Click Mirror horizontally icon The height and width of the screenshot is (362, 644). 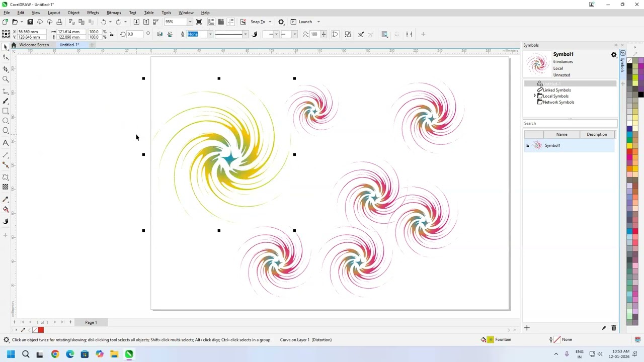tap(159, 34)
